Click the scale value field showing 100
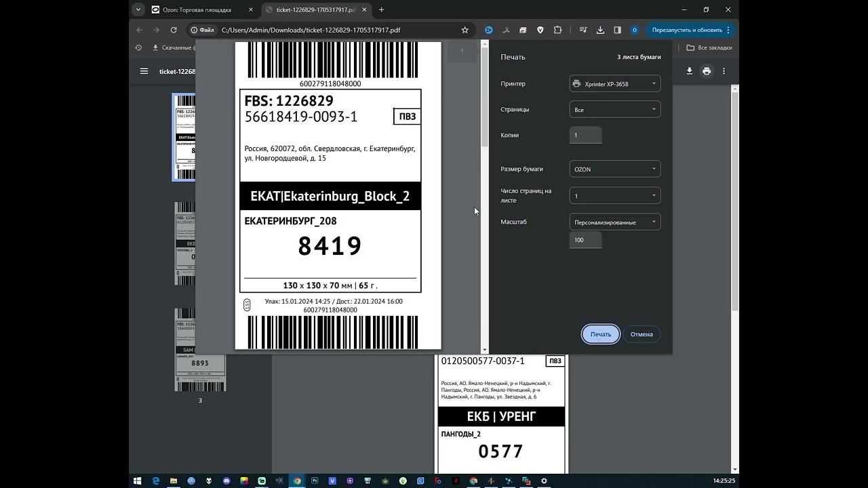Image resolution: width=868 pixels, height=488 pixels. click(x=585, y=240)
